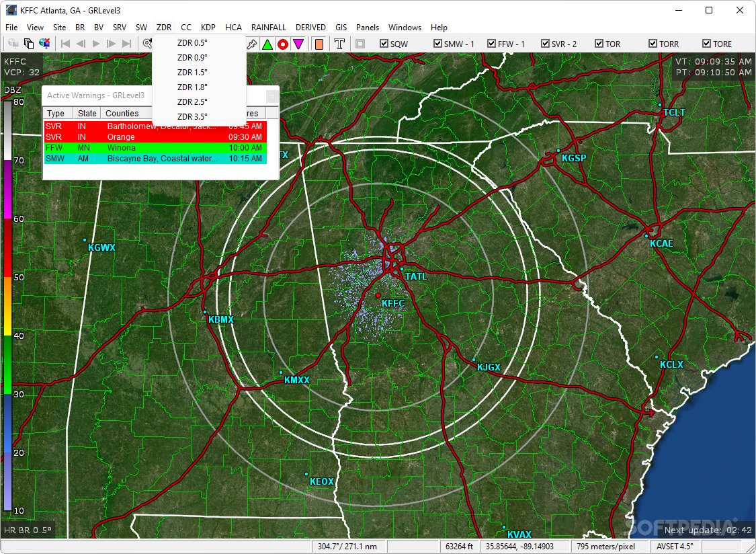This screenshot has height=554, width=756.
Task: Uncheck the TORE checkbox
Action: (707, 44)
